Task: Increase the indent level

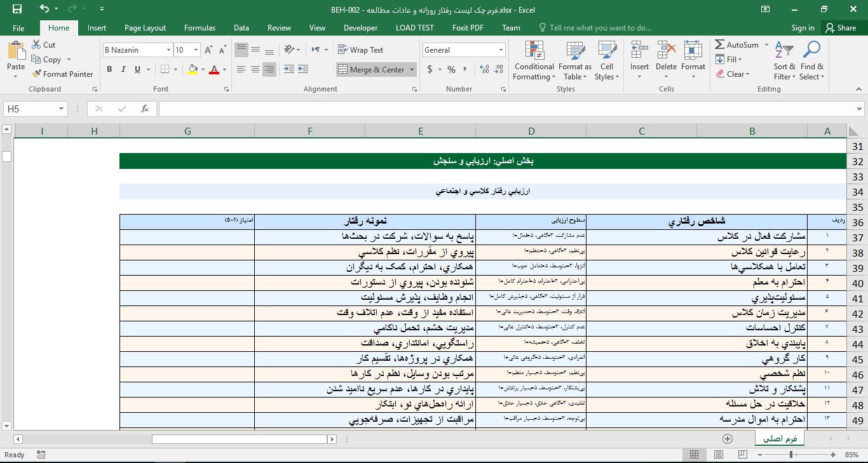Action: 303,69
